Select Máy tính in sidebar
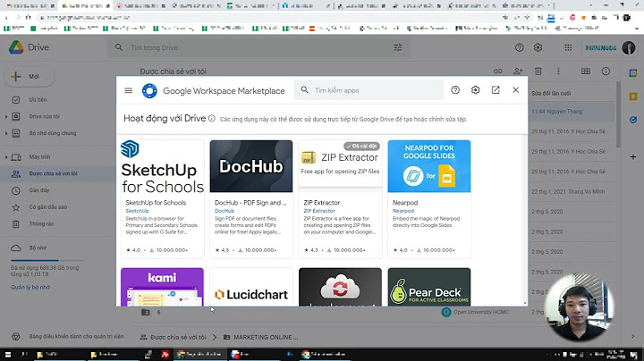 [x=39, y=157]
